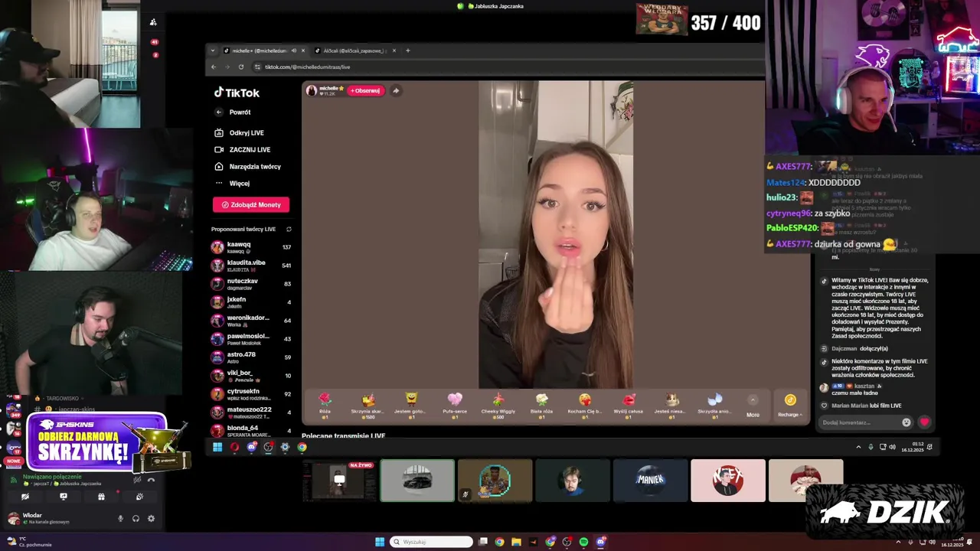Share the live stream via arrow icon
The height and width of the screenshot is (551, 980).
[396, 90]
